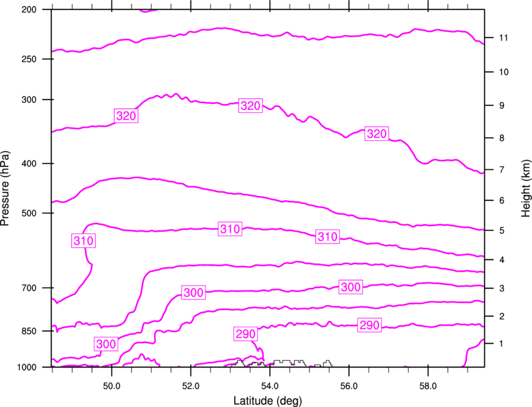Pick the 5 km height tick label

pos(502,230)
